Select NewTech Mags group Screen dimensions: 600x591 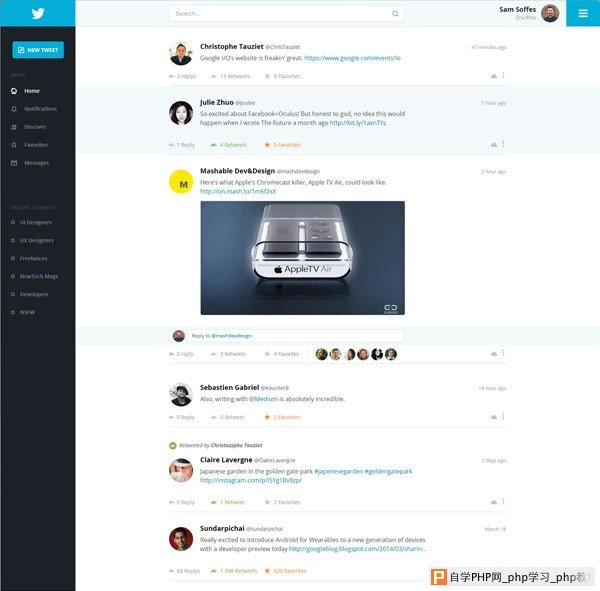tap(34, 276)
